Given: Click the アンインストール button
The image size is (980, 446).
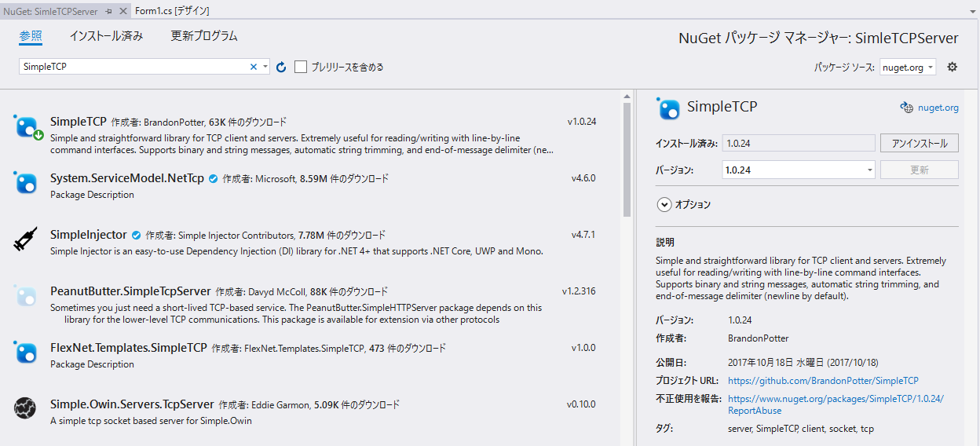Looking at the screenshot, I should (920, 143).
